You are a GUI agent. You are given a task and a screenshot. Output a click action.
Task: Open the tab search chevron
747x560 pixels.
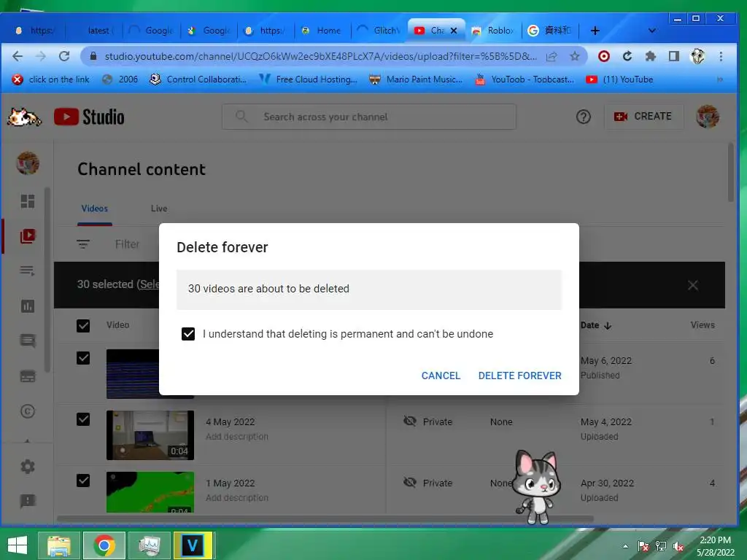[652, 31]
